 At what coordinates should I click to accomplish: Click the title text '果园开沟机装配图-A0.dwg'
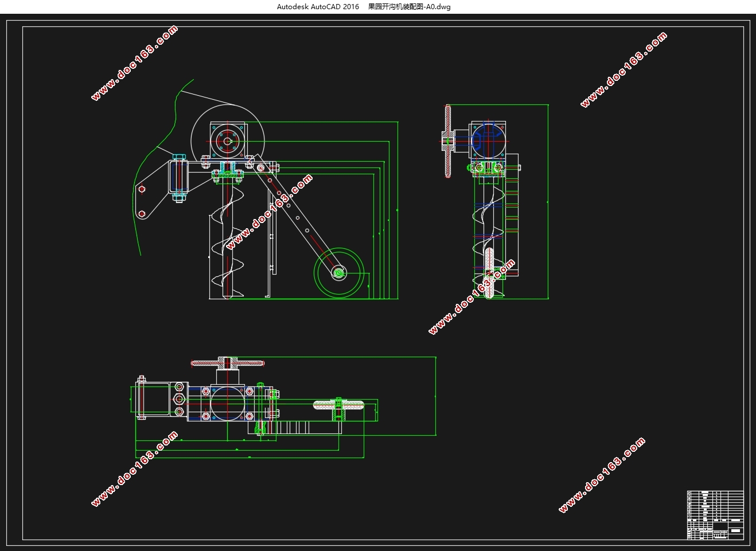pos(409,7)
